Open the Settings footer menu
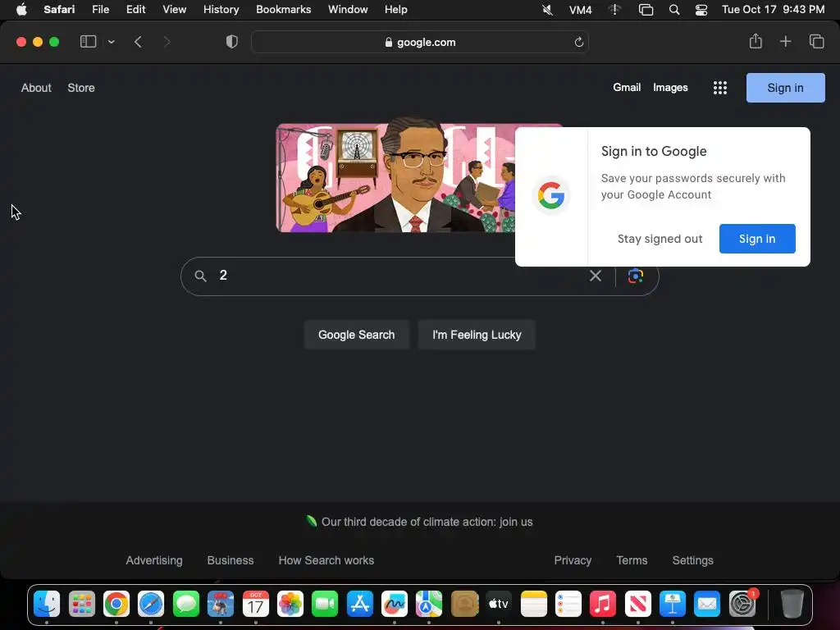The image size is (840, 630). point(692,560)
